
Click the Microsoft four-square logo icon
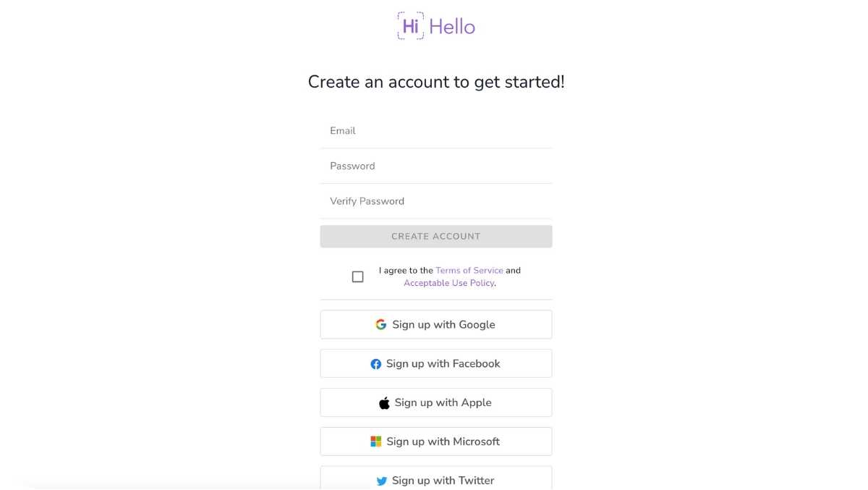(374, 441)
